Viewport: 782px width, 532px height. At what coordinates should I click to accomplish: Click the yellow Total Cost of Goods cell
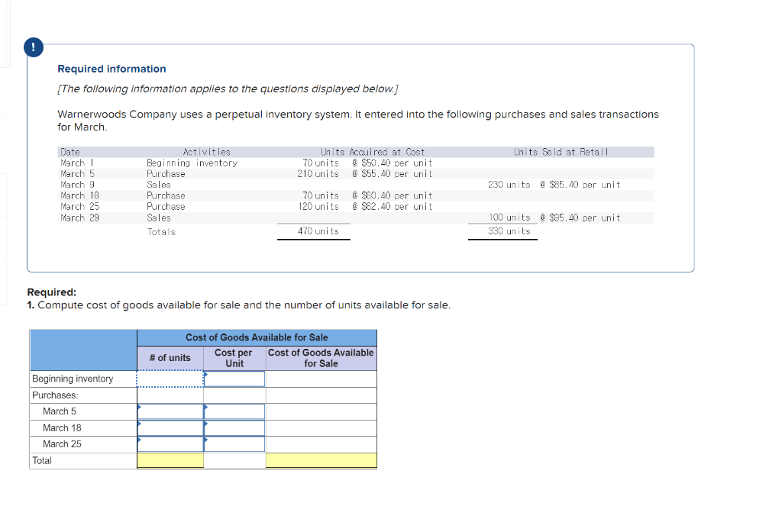[x=322, y=461]
